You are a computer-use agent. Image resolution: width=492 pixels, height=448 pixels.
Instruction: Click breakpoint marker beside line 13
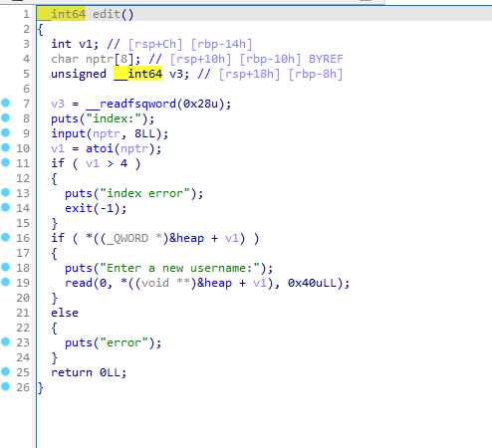6,192
